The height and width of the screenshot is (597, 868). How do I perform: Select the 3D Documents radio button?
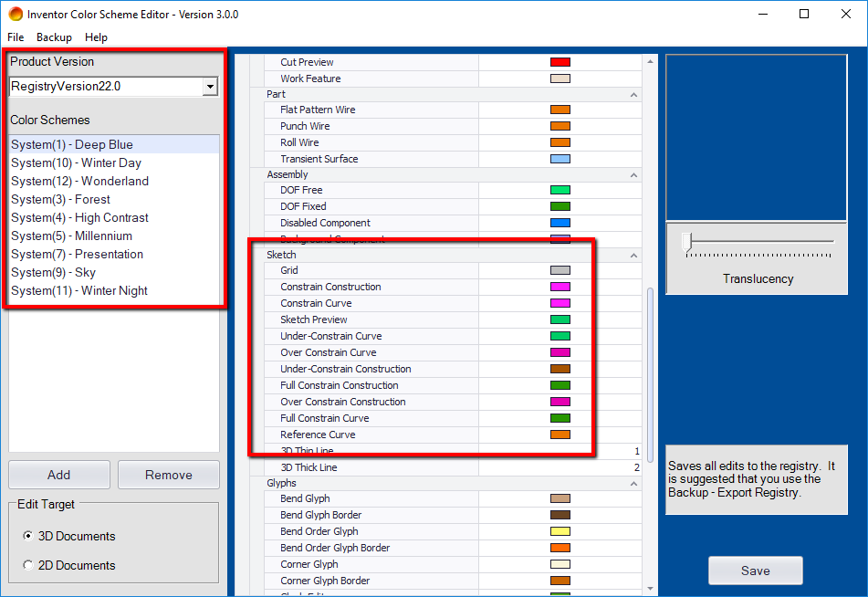27,536
